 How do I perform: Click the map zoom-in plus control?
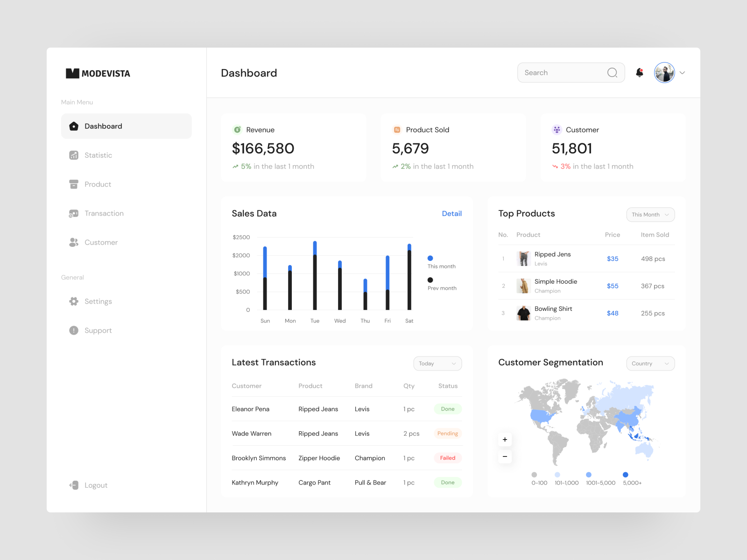pyautogui.click(x=505, y=439)
